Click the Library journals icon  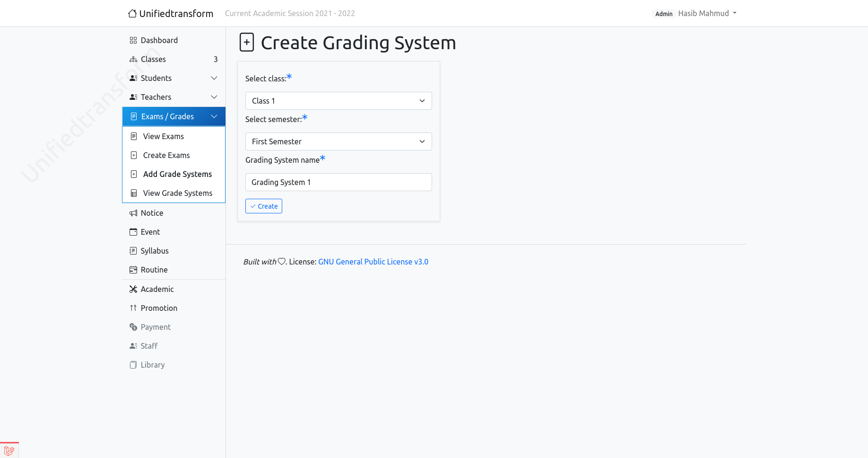click(133, 365)
